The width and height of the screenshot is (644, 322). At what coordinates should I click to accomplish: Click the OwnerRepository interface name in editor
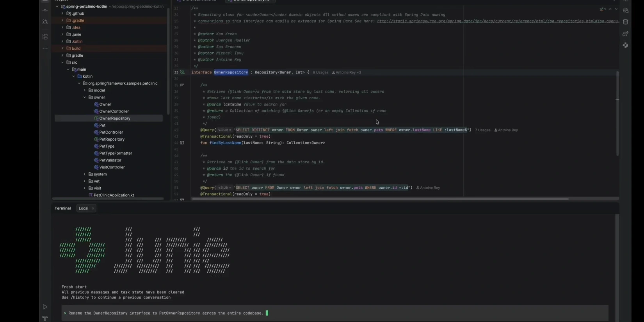pyautogui.click(x=231, y=72)
